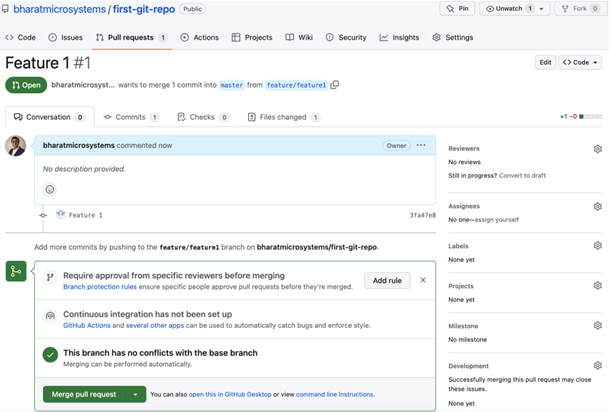Open the comment's three-dot options menu
Screen dimensions: 610x412
pyautogui.click(x=421, y=145)
